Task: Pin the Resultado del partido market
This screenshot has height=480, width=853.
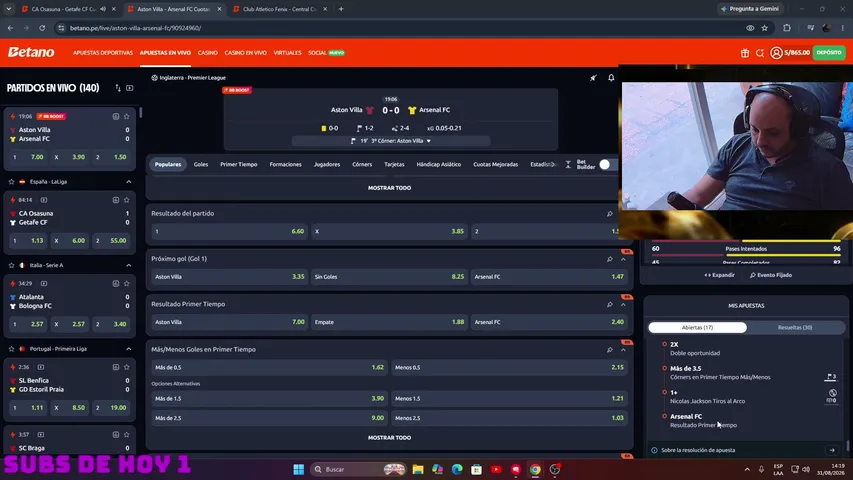Action: 610,214
